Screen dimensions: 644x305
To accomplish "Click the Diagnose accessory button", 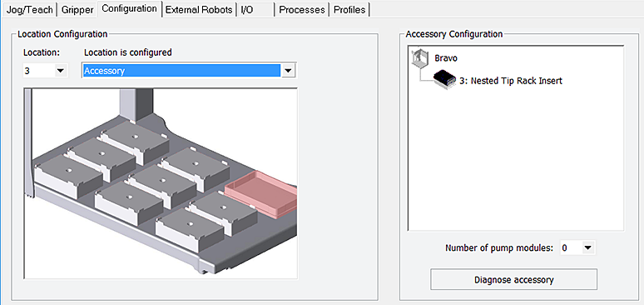I will pos(513,280).
